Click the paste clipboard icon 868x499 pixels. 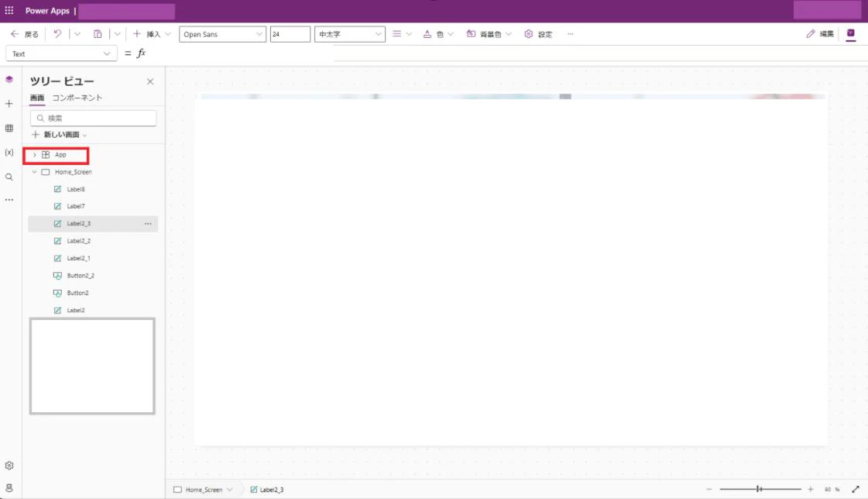(98, 34)
